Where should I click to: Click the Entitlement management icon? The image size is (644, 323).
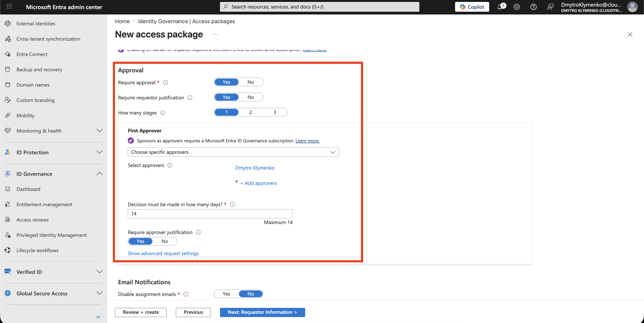point(8,204)
